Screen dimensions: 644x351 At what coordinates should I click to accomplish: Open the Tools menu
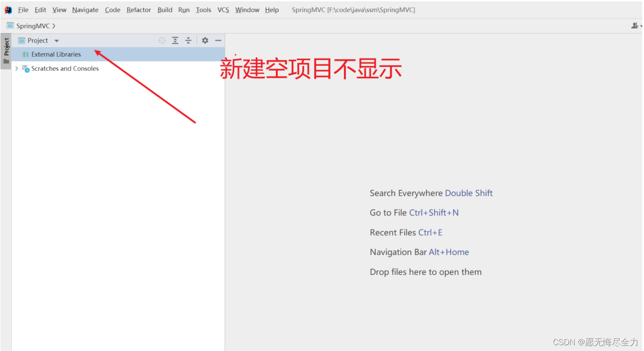click(203, 10)
